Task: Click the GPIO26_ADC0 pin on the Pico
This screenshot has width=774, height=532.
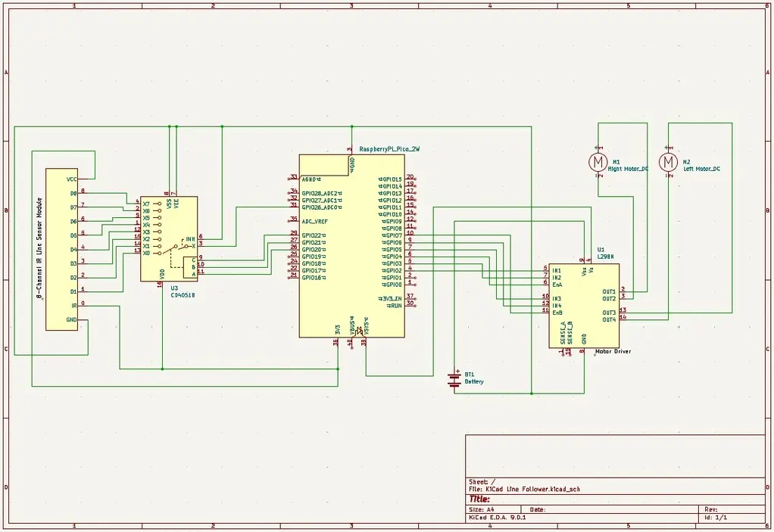Action: click(321, 207)
